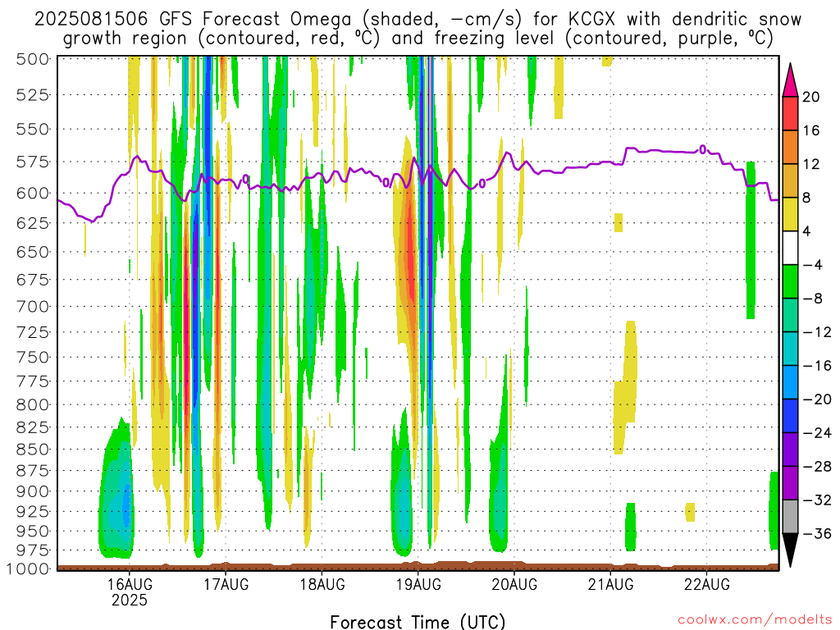The height and width of the screenshot is (630, 840).
Task: Click the 550 pressure level label
Action: (33, 129)
